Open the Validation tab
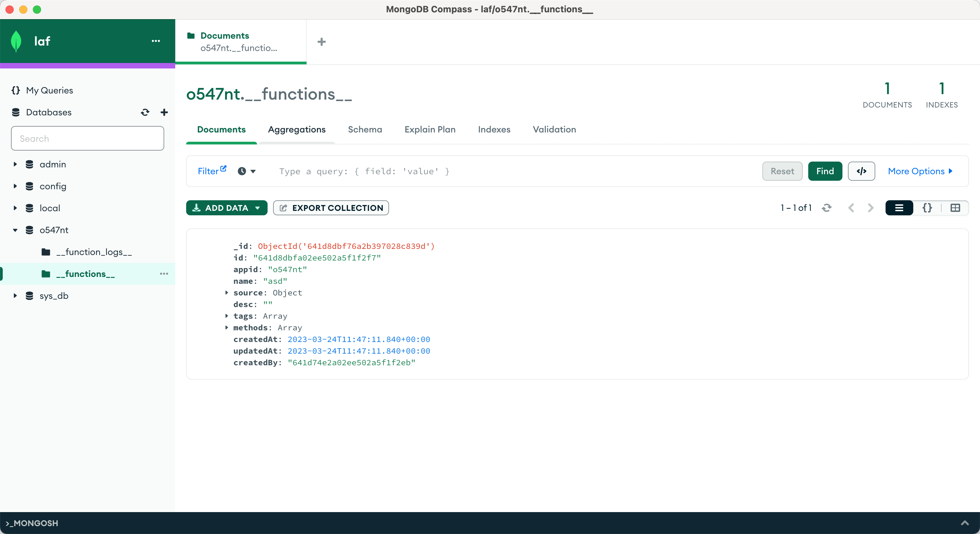Viewport: 980px width, 534px height. pos(554,130)
